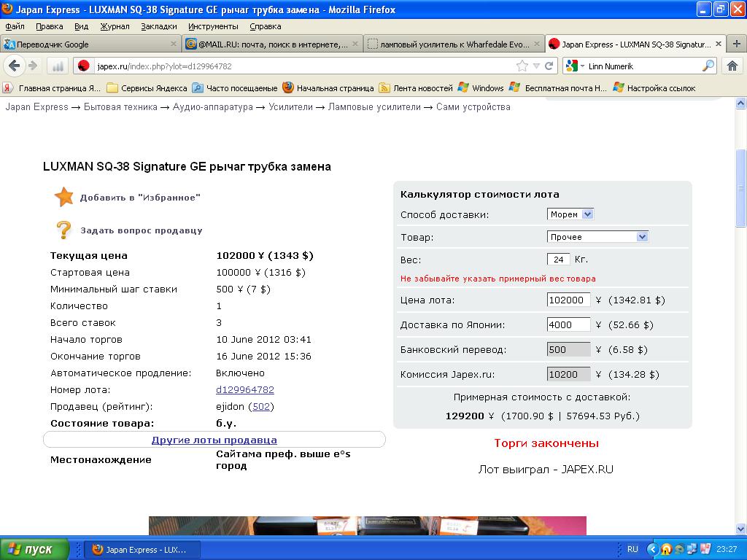Click the browser Back arrow button
747x560 pixels.
tap(15, 66)
